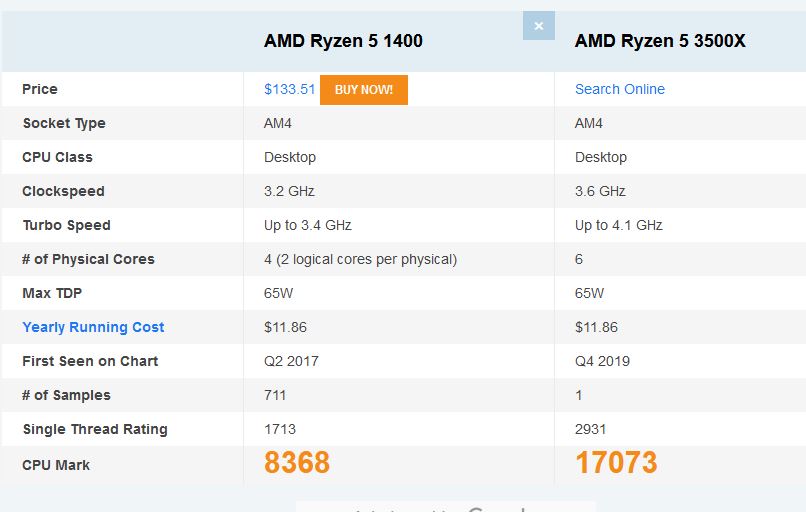Click the Socket Type row label
Viewport: 806px width, 512px height.
pyautogui.click(x=64, y=123)
